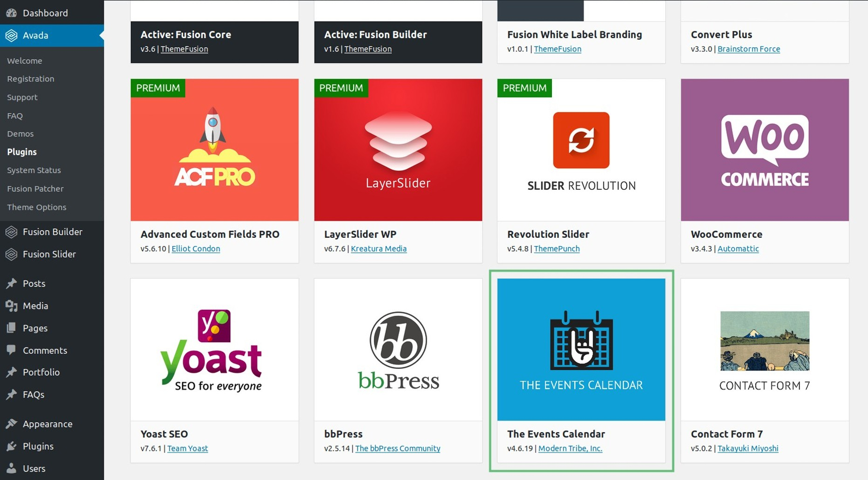Screen dimensions: 868x480
Task: Click the Plugins plug icon at bottom
Action: click(x=11, y=446)
